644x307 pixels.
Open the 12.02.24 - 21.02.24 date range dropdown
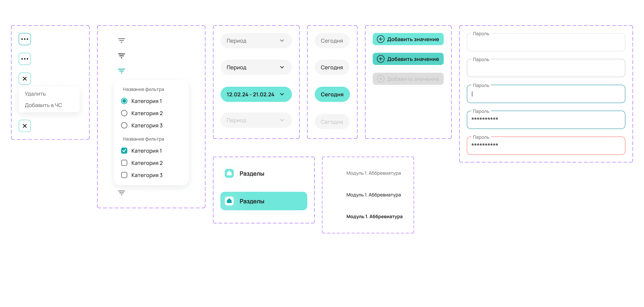[256, 94]
